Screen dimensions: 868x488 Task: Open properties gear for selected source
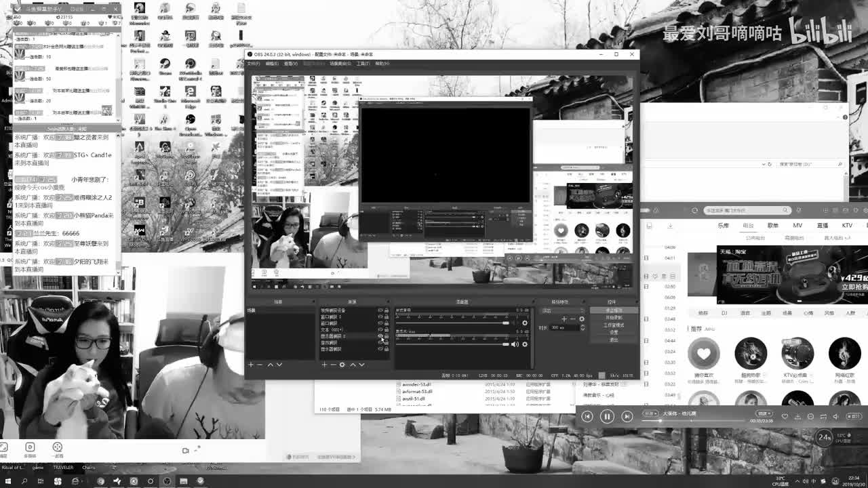pyautogui.click(x=342, y=365)
